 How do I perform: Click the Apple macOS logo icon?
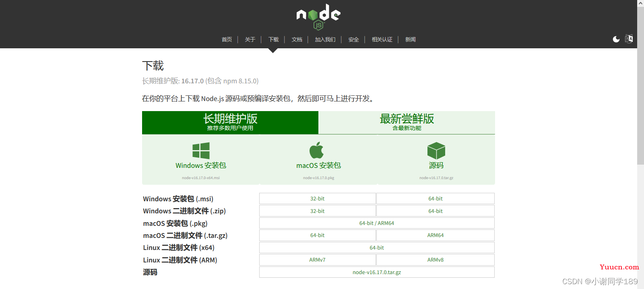tap(316, 150)
